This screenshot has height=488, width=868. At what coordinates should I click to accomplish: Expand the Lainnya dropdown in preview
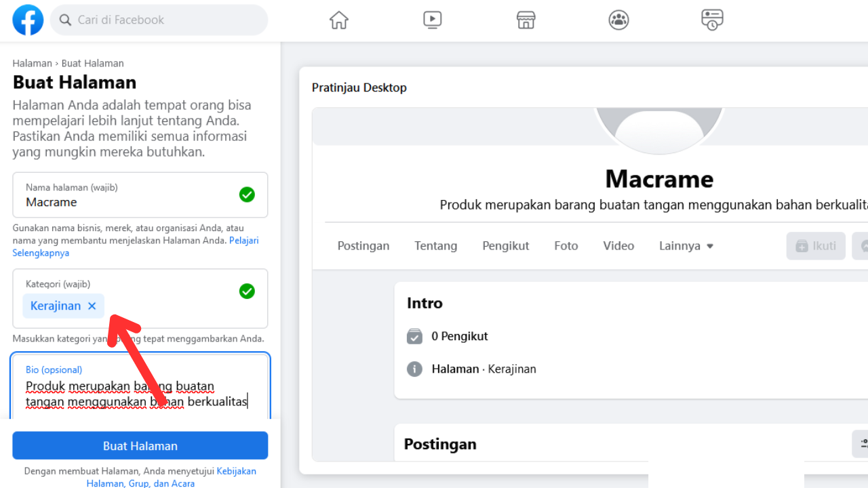tap(686, 246)
